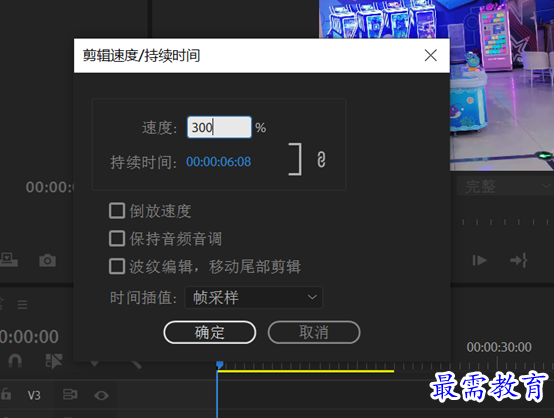The width and height of the screenshot is (554, 418).
Task: Click the go to out point icon
Action: (518, 260)
